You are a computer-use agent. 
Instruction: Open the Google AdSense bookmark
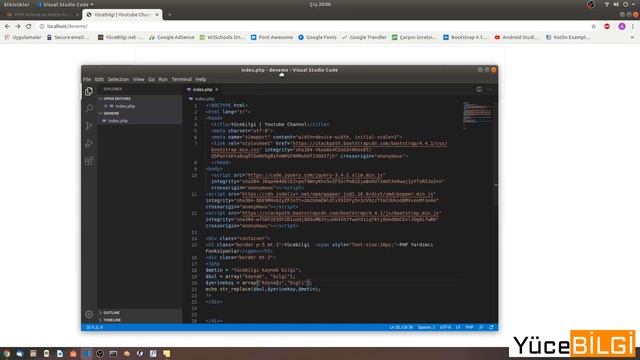[172, 37]
